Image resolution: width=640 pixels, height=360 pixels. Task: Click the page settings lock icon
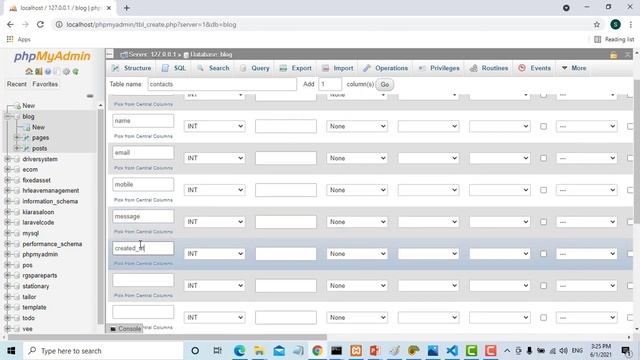click(613, 55)
